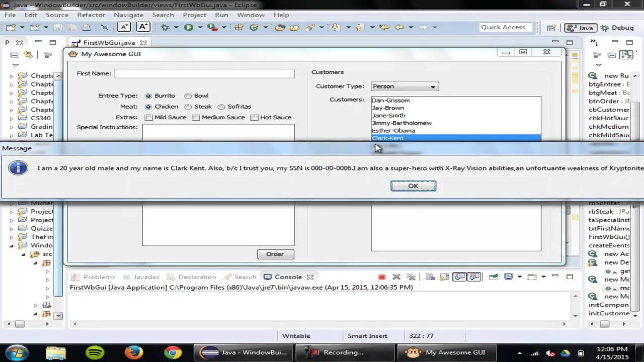Click the green Run button icon
Viewport: 644px width, 362px height.
pos(189,28)
